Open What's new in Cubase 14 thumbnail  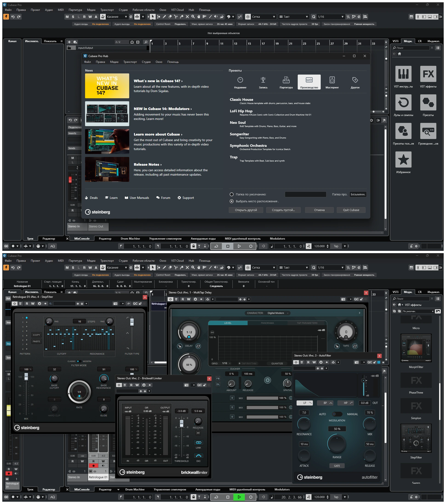(x=107, y=86)
